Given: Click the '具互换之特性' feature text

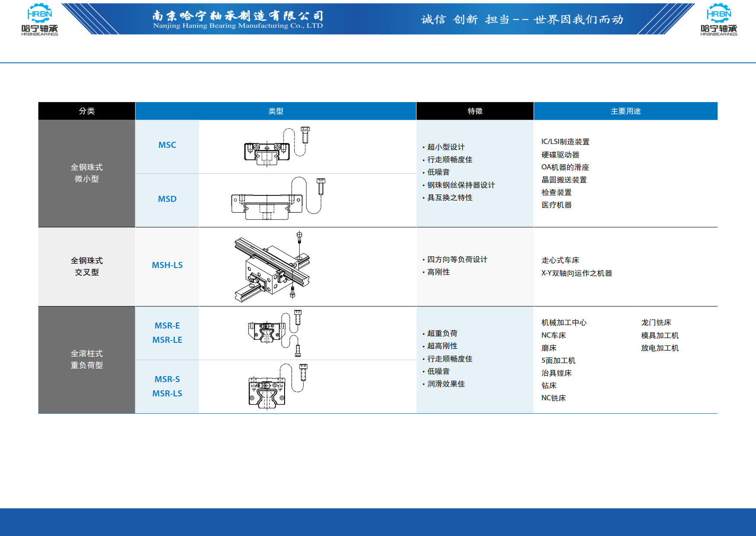Looking at the screenshot, I should pos(450,198).
